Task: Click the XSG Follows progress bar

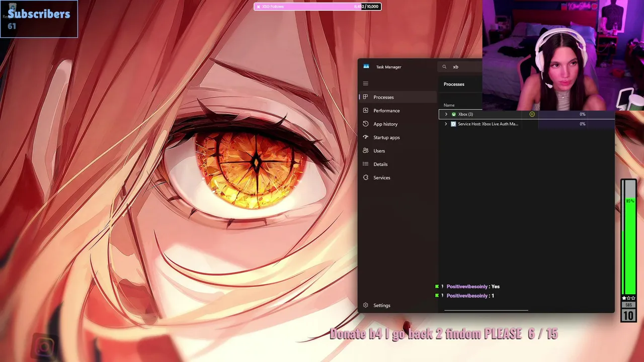Action: tap(317, 7)
